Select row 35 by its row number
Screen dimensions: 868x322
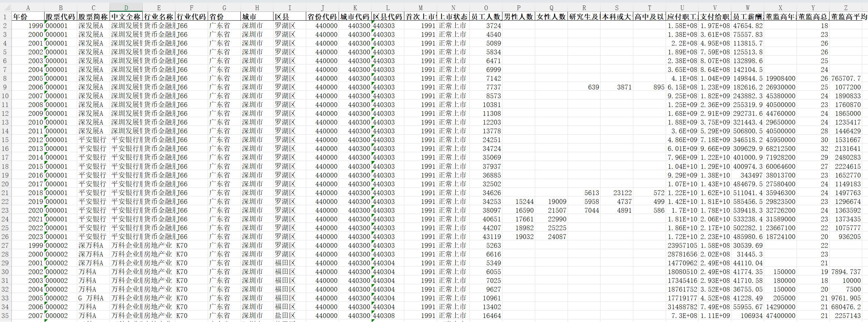(x=5, y=316)
